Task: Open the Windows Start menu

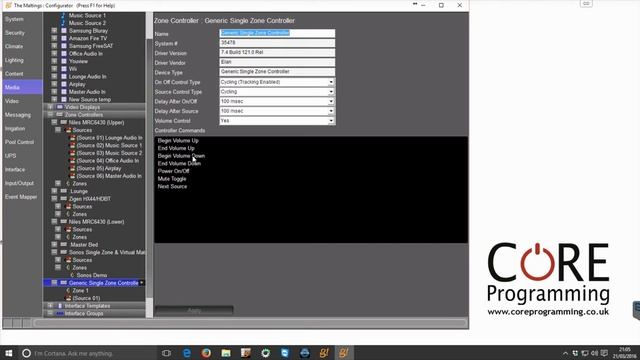Action: (9, 353)
